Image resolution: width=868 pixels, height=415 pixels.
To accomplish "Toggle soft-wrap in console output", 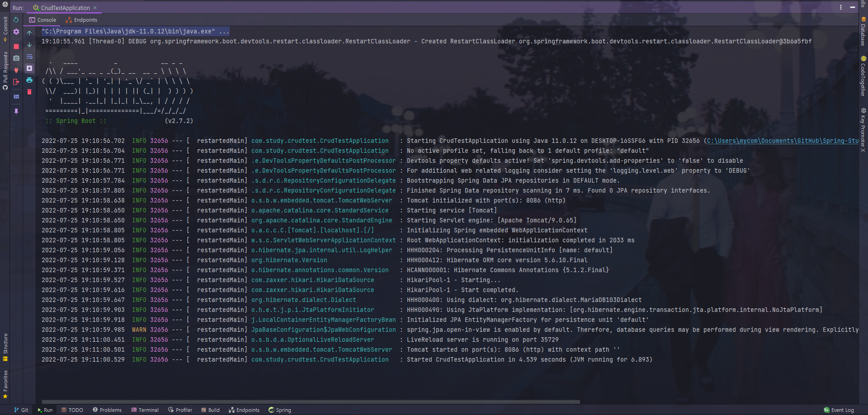I will click(29, 57).
